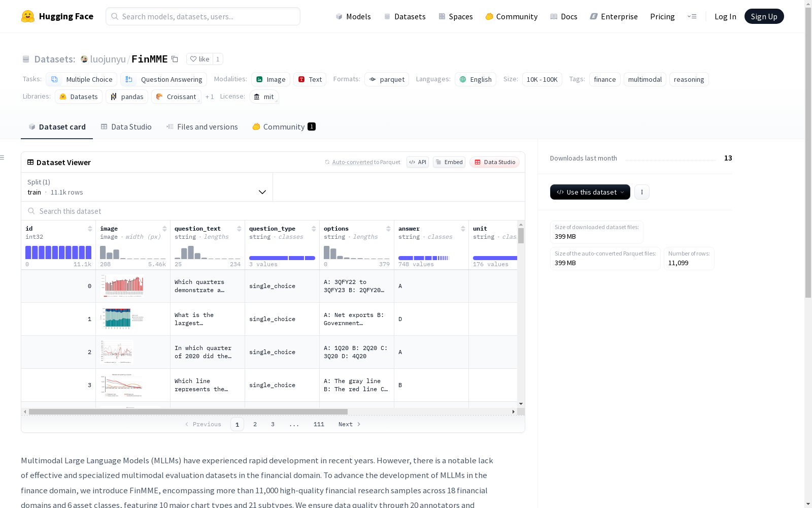Click the pandas library tag
812x508 pixels.
pyautogui.click(x=127, y=97)
